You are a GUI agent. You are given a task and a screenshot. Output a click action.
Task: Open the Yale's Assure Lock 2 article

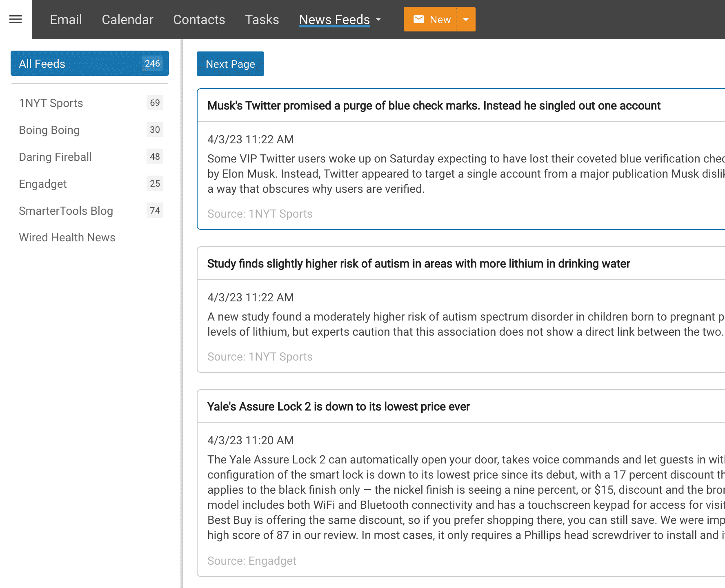tap(338, 407)
